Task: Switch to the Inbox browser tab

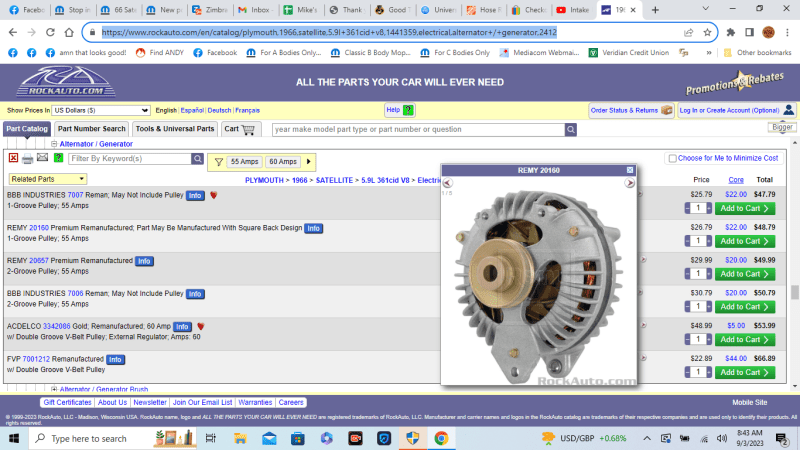Action: (257, 10)
